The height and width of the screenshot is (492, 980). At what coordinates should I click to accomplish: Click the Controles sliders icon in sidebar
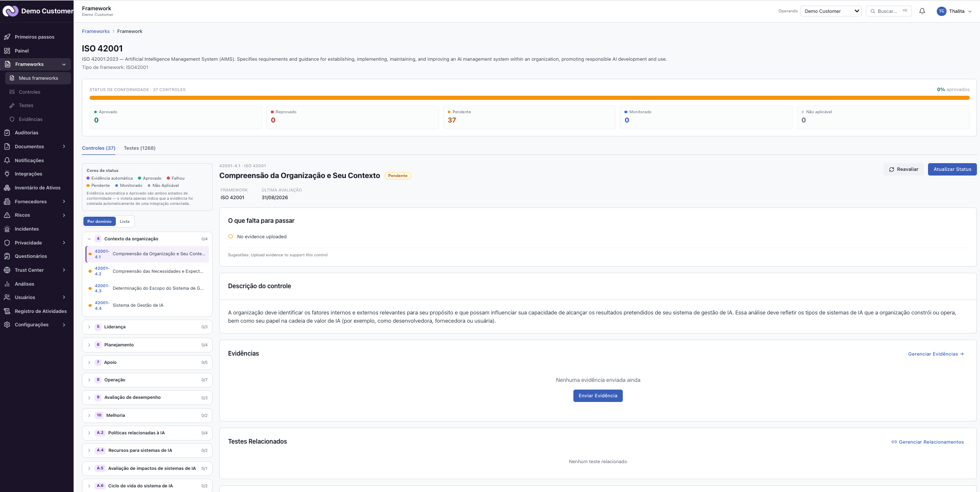(x=12, y=92)
